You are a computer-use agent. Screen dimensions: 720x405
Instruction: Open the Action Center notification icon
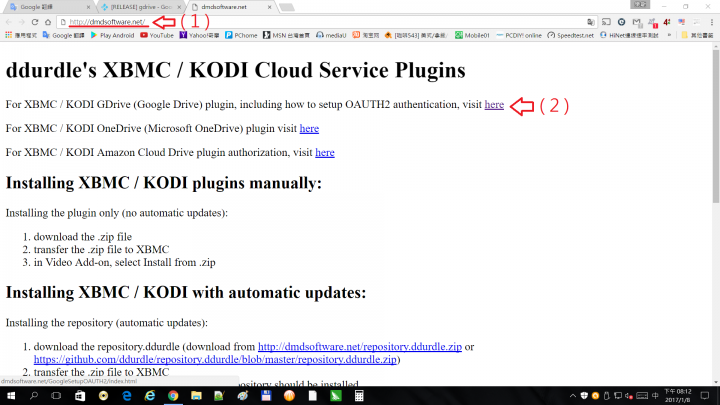tap(705, 396)
